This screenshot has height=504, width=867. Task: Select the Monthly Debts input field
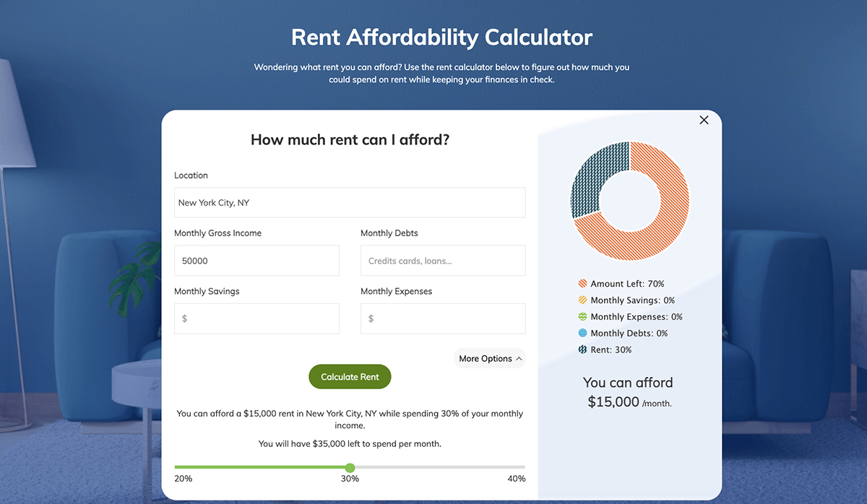tap(442, 261)
